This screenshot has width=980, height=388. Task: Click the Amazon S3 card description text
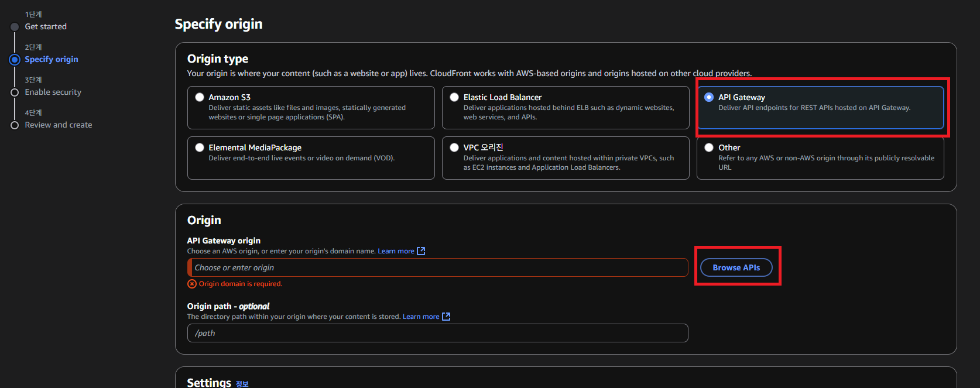click(x=307, y=112)
